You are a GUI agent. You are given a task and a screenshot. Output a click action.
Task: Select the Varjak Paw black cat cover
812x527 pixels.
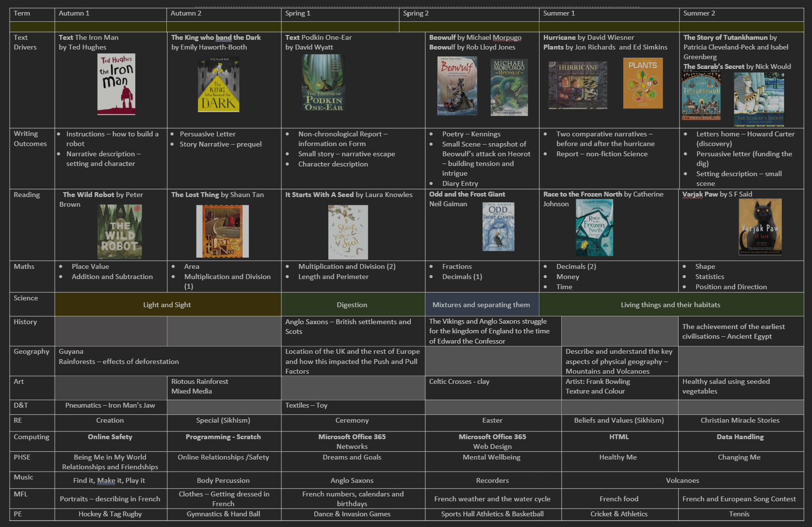point(760,227)
